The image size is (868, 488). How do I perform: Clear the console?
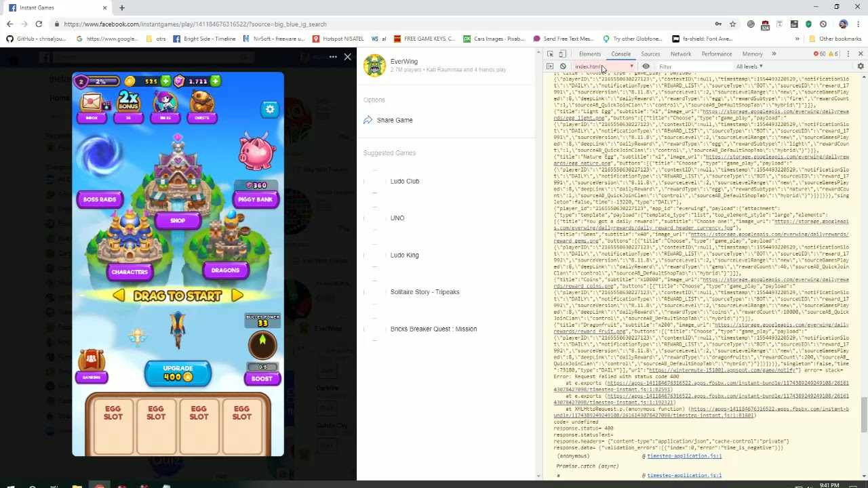pyautogui.click(x=563, y=66)
